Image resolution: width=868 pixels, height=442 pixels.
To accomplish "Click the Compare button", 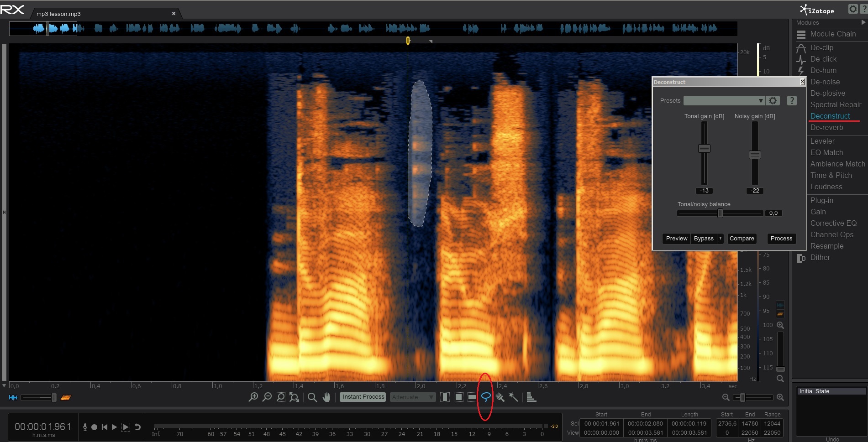I will 742,239.
